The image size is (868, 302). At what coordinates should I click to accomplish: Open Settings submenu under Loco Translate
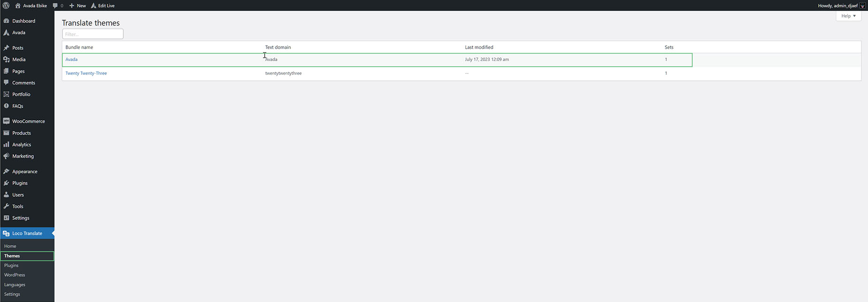point(12,294)
